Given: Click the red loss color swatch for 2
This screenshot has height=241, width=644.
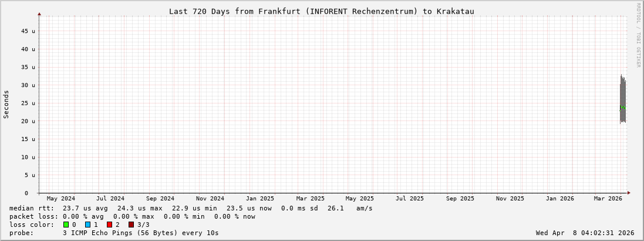Looking at the screenshot, I should click(109, 225).
